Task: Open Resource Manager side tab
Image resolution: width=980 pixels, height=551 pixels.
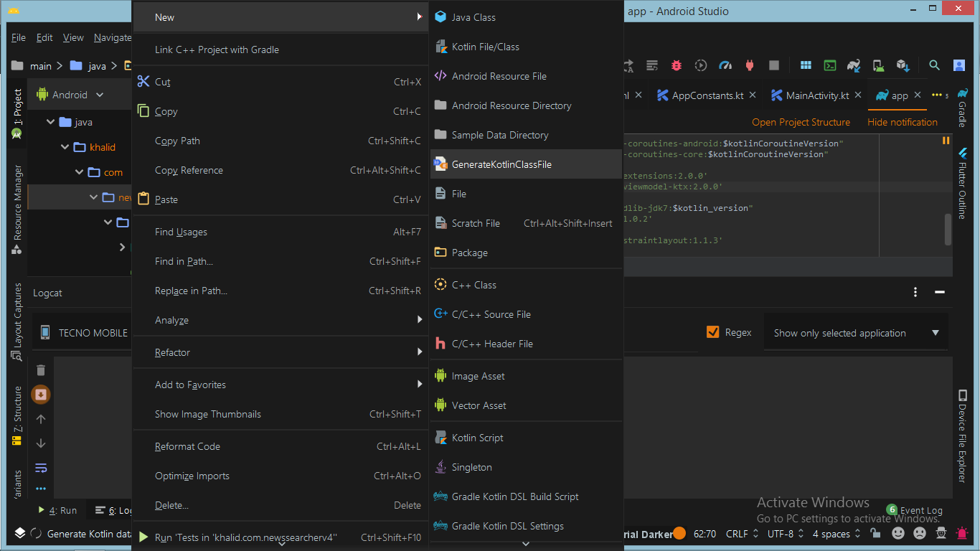Action: (17, 209)
